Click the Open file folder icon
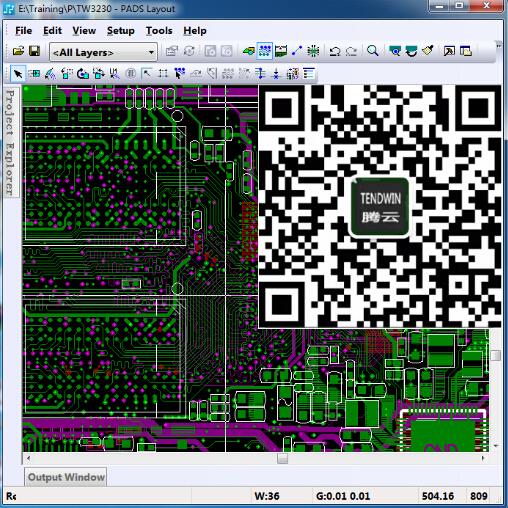This screenshot has height=508, width=508. (18, 51)
